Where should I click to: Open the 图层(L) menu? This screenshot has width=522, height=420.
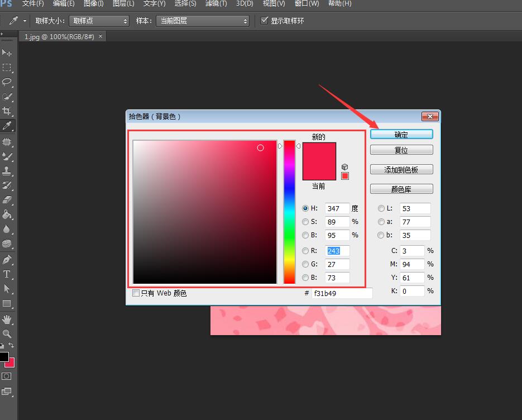click(x=123, y=4)
